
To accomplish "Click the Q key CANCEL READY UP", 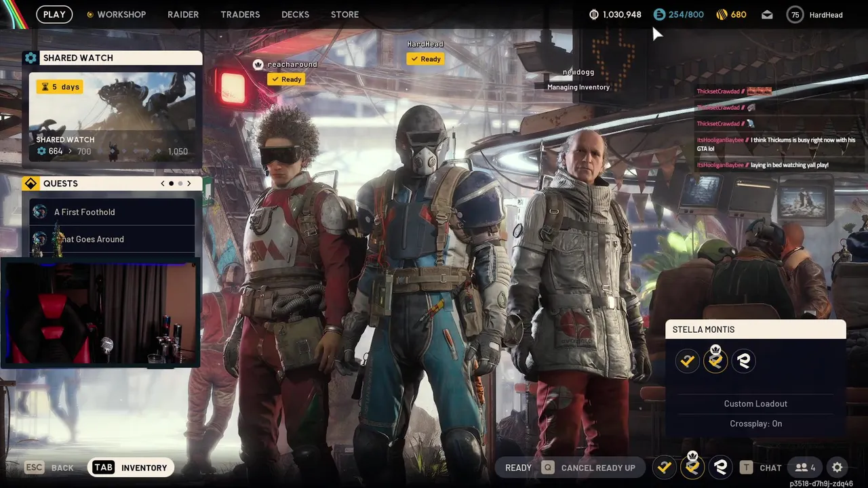I will (x=589, y=468).
